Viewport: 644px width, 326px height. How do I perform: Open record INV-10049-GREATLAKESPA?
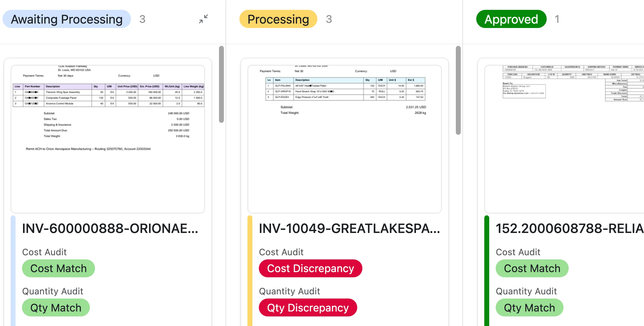click(x=349, y=229)
